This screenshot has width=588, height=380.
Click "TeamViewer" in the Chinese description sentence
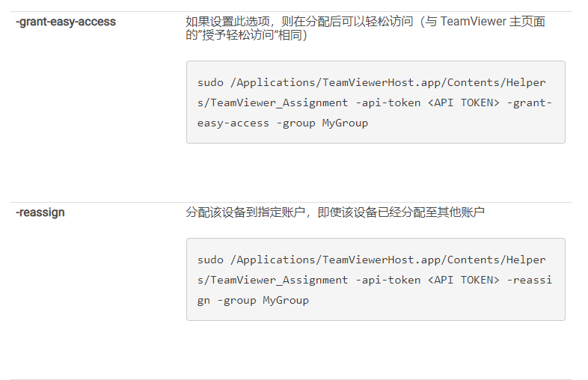pos(474,22)
